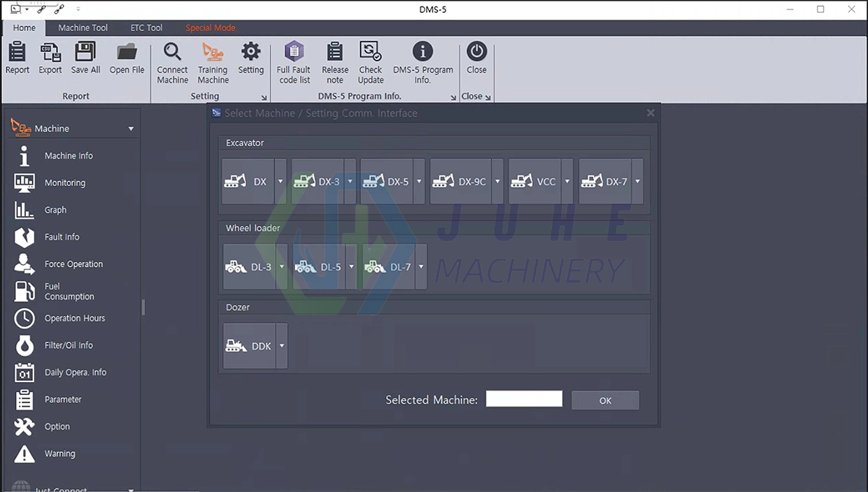Open the DL-7 wheel loader dropdown
The height and width of the screenshot is (492, 868).
tap(420, 266)
